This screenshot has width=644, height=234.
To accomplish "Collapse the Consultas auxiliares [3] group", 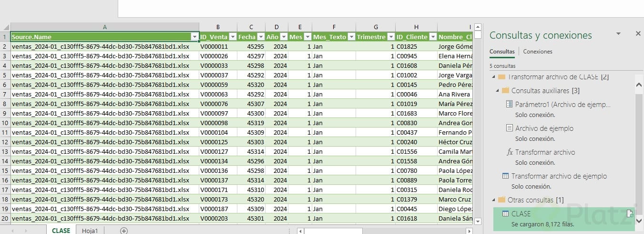I will click(498, 90).
